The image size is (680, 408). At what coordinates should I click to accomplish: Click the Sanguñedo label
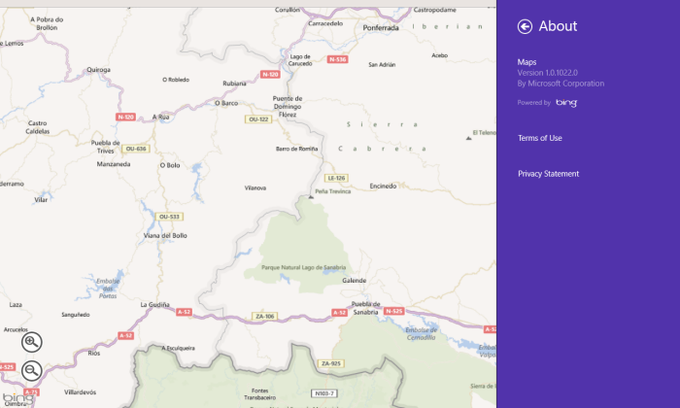(x=76, y=315)
